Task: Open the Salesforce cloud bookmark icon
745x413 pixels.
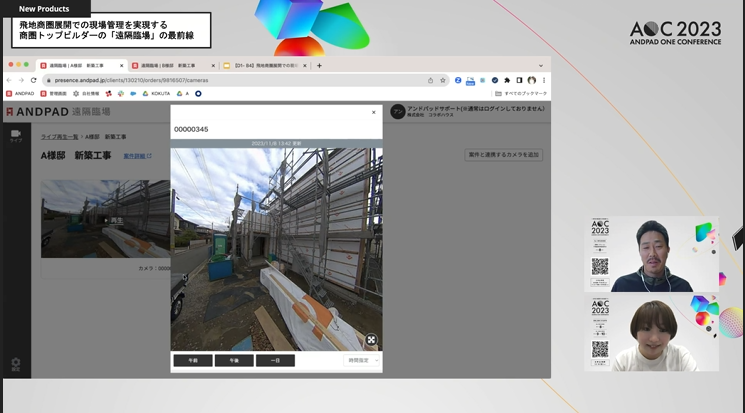Action: pos(133,94)
